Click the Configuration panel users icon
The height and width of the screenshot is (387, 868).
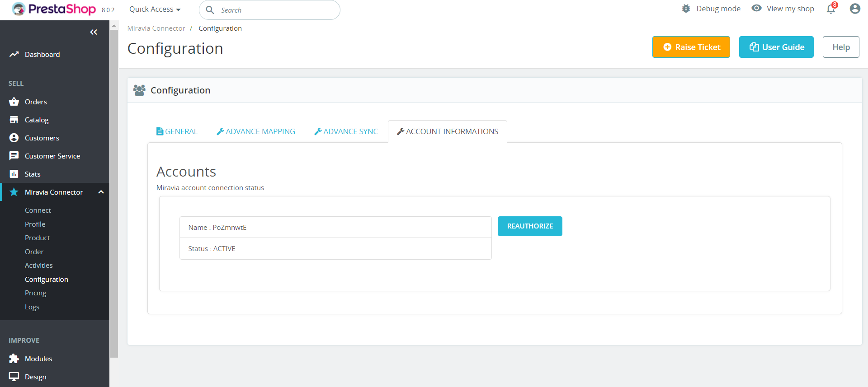(x=139, y=90)
